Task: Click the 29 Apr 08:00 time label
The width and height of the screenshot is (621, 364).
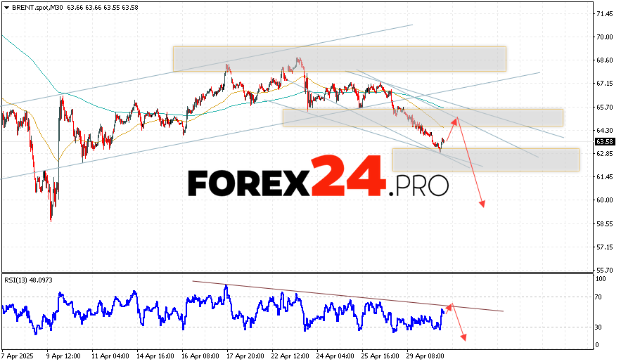Action: pyautogui.click(x=425, y=356)
